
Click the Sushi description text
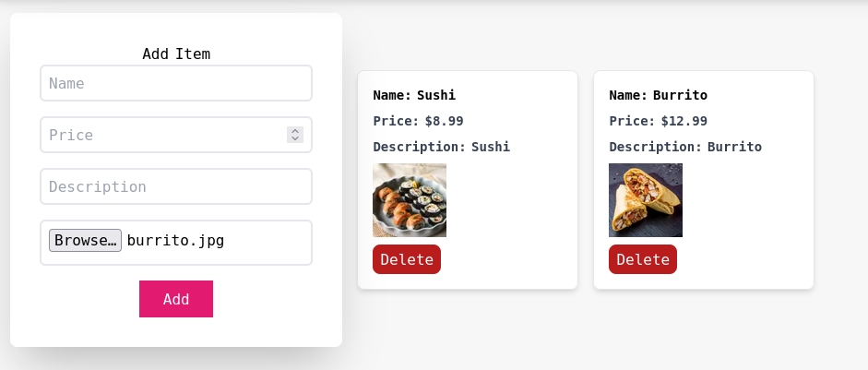(491, 147)
